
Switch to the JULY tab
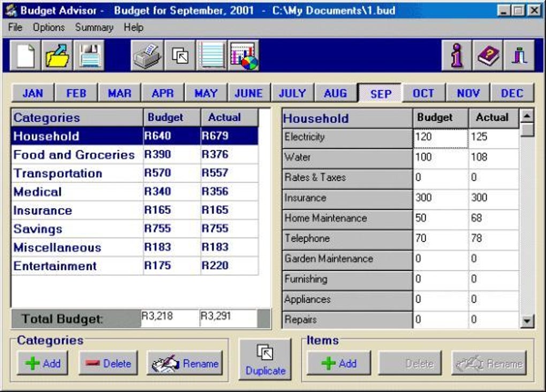click(292, 93)
